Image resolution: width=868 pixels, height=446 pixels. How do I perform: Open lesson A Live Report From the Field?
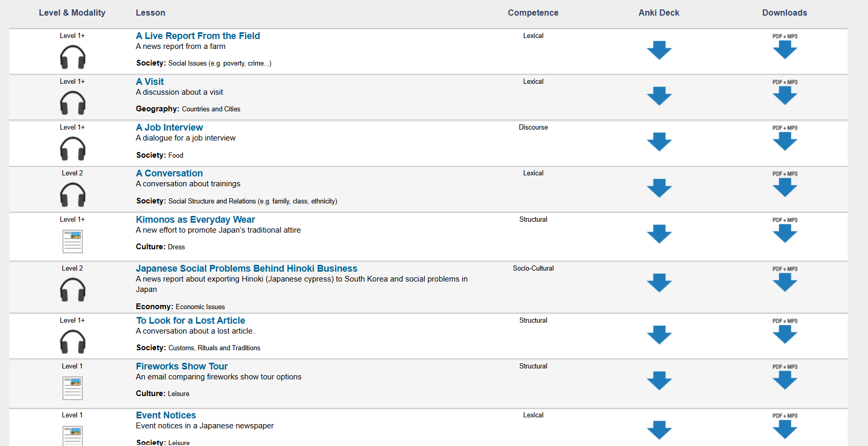(198, 36)
